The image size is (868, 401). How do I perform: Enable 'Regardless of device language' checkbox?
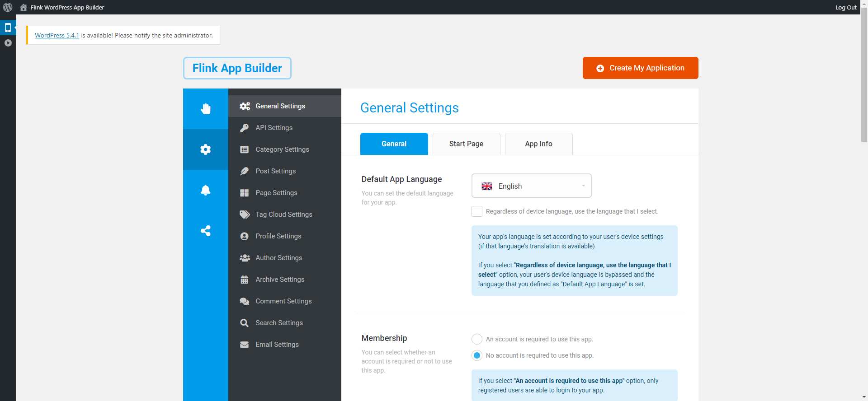477,211
